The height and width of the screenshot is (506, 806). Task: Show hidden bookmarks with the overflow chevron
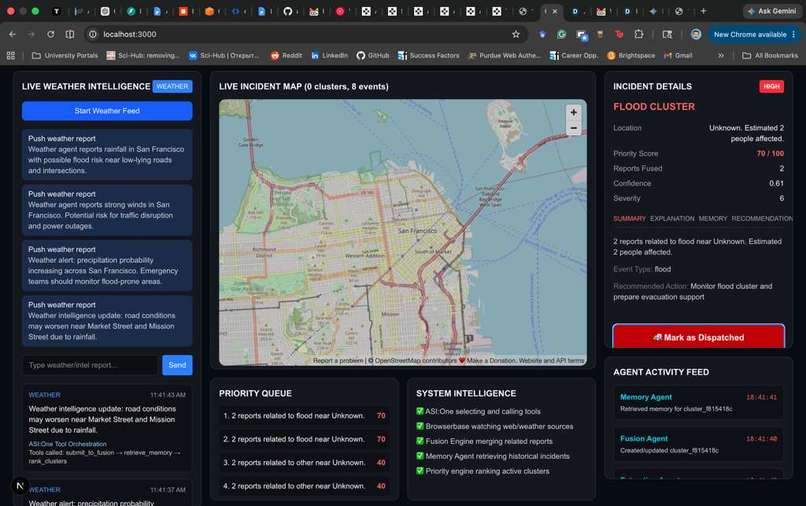[721, 56]
